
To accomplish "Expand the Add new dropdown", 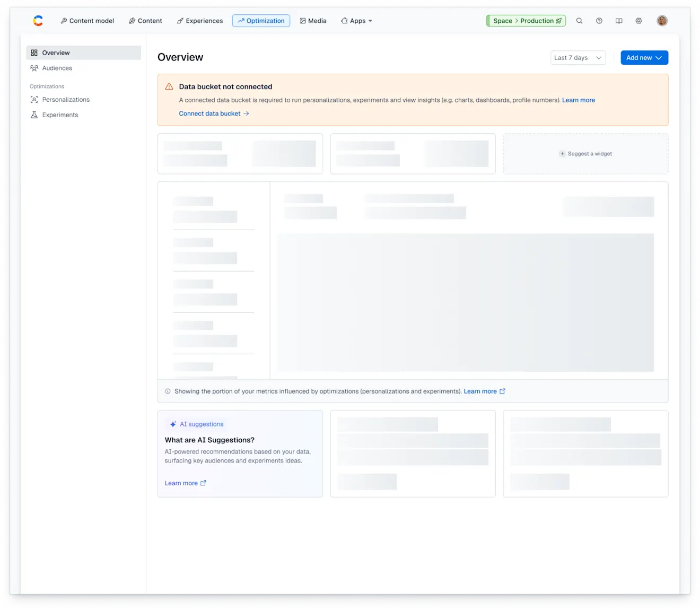I will click(644, 57).
